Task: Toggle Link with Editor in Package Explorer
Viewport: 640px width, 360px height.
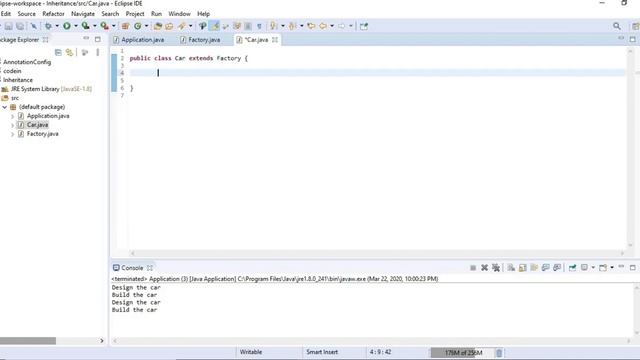Action: [x=70, y=52]
